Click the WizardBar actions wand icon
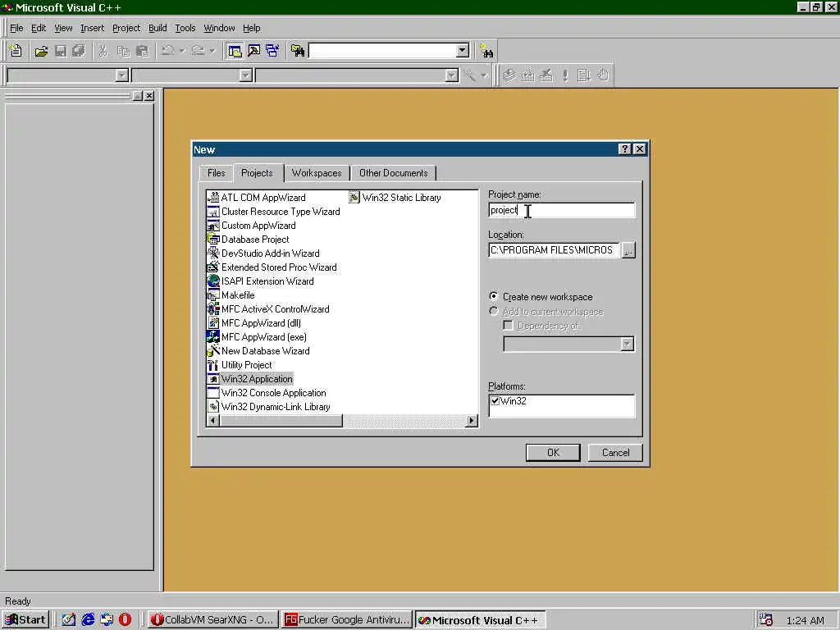 470,75
